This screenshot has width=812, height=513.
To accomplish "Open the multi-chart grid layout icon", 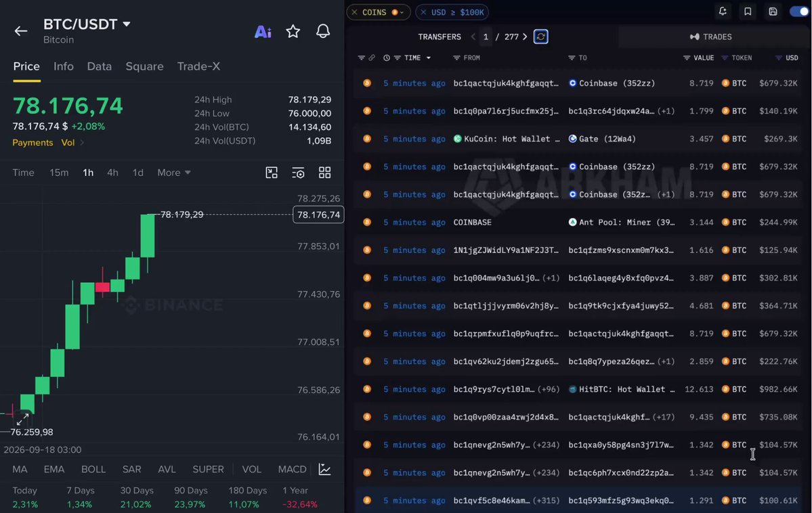I will coord(324,173).
